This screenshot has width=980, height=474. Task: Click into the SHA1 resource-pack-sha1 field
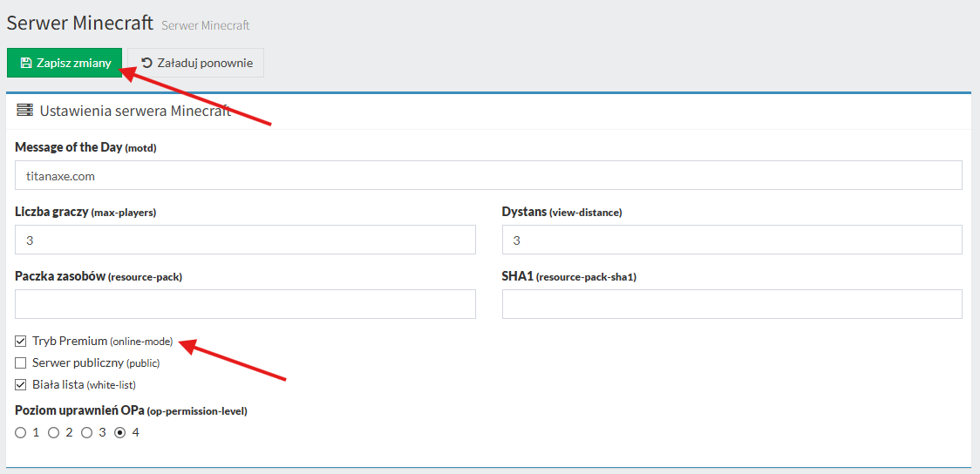(732, 304)
